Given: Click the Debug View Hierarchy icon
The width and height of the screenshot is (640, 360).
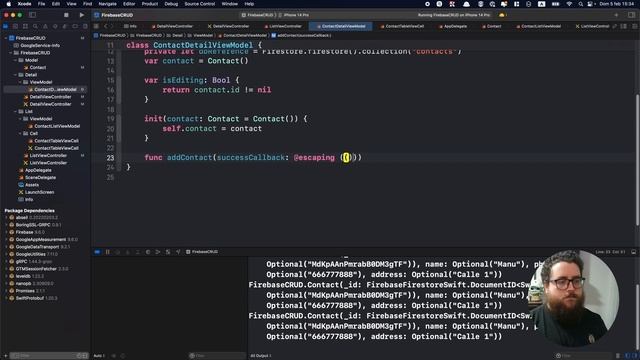Looking at the screenshot, I should [148, 252].
